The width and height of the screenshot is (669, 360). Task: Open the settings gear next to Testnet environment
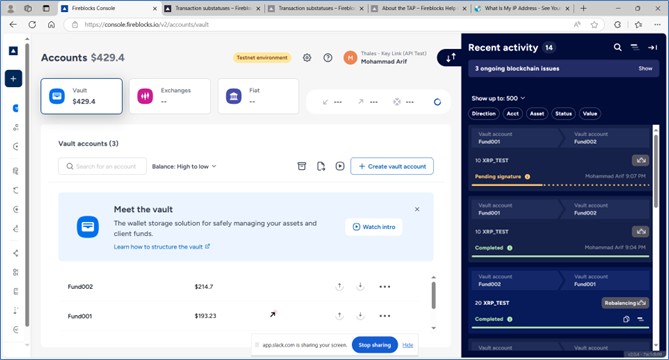307,58
